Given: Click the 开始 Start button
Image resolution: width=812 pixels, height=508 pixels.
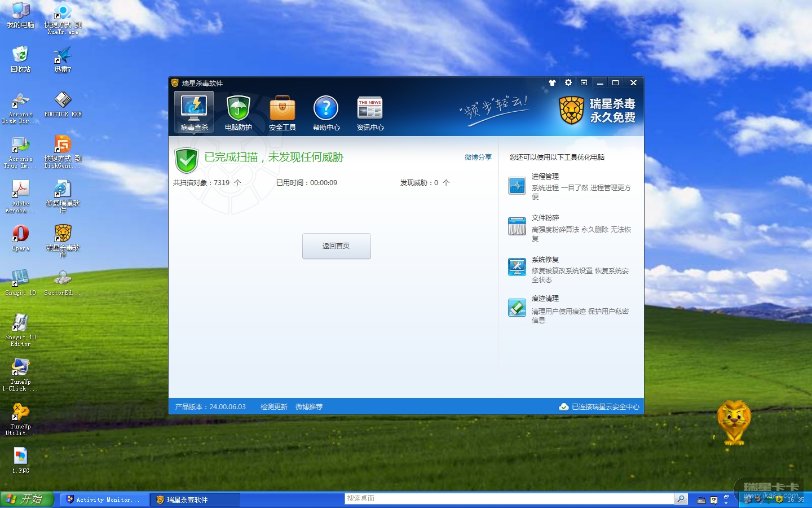Looking at the screenshot, I should point(27,500).
